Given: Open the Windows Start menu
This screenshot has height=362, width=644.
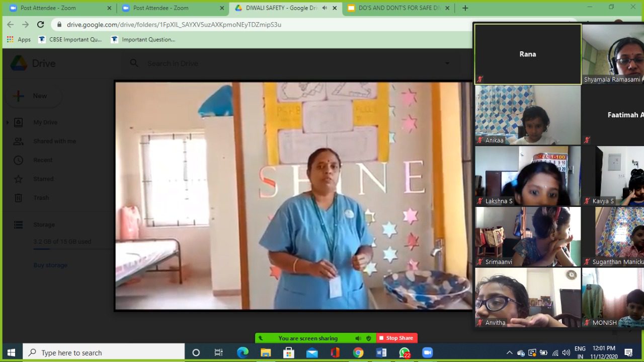Looking at the screenshot, I should pyautogui.click(x=11, y=352).
